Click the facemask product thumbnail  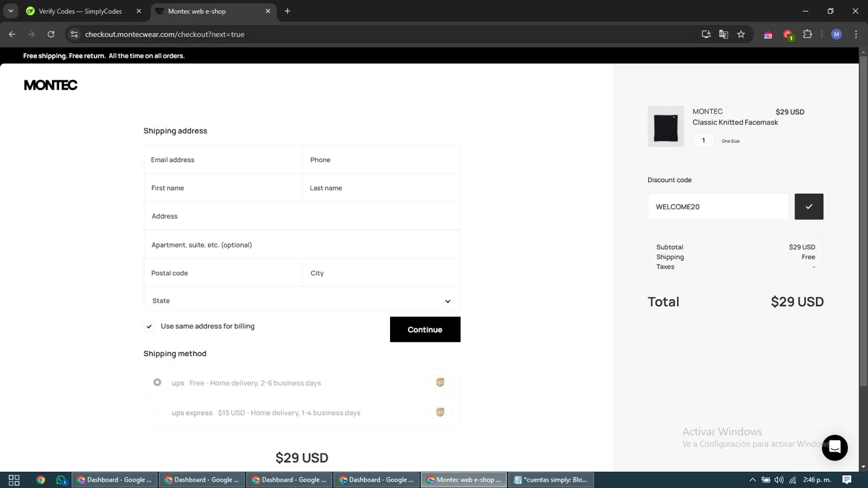666,127
